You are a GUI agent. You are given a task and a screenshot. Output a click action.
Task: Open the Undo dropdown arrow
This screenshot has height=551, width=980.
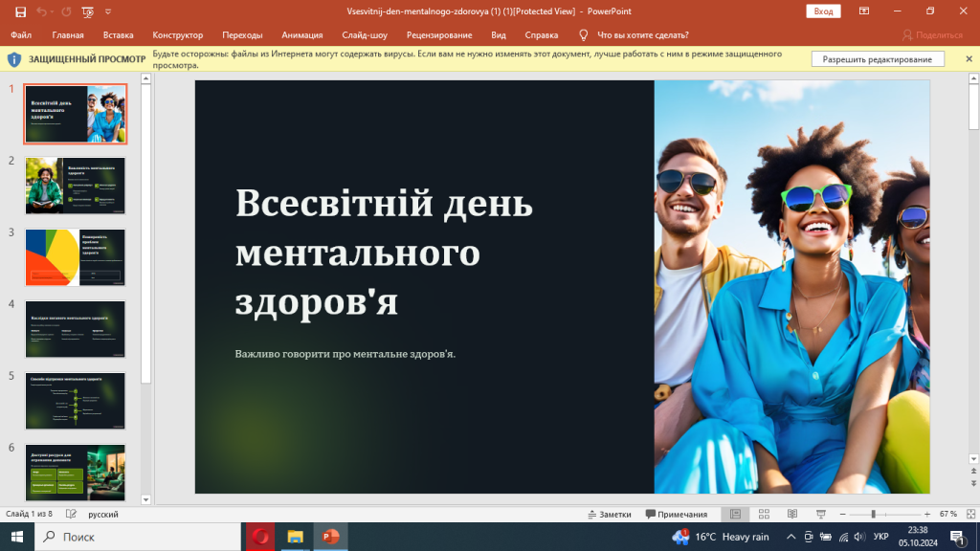click(53, 11)
